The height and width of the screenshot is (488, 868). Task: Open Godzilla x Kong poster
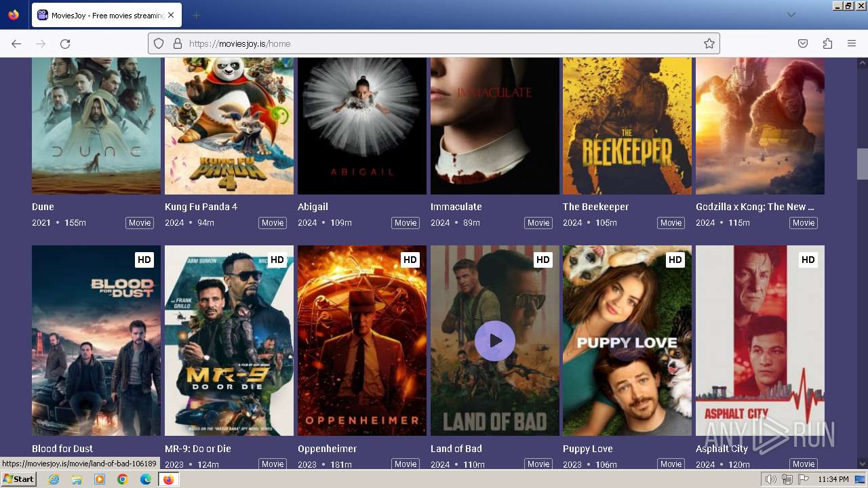click(760, 126)
